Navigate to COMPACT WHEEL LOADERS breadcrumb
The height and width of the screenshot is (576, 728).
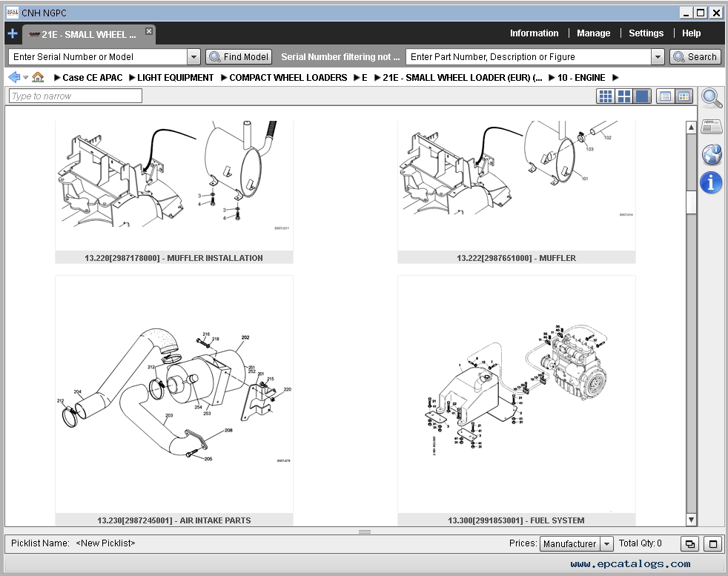(288, 78)
